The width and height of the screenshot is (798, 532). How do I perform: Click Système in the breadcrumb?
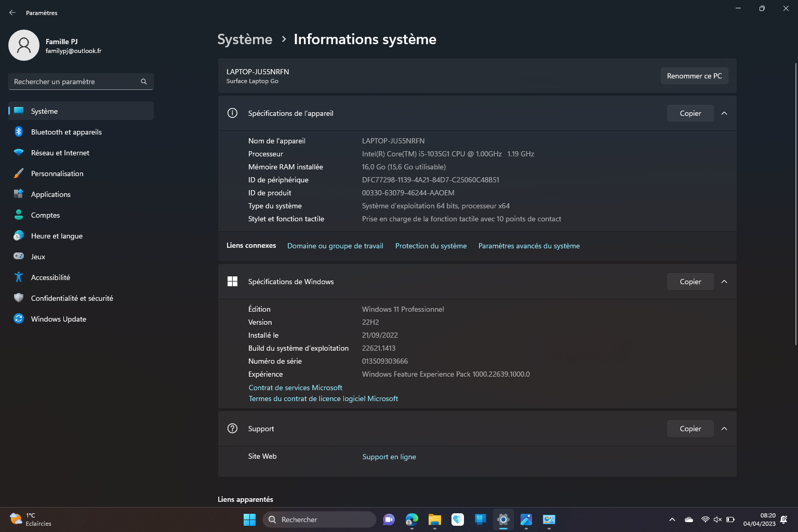pyautogui.click(x=245, y=39)
